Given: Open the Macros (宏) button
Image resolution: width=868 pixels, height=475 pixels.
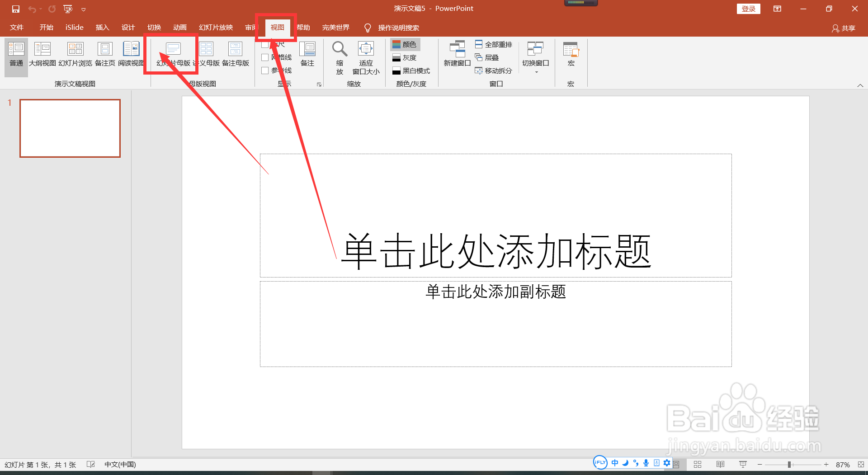Looking at the screenshot, I should (571, 55).
